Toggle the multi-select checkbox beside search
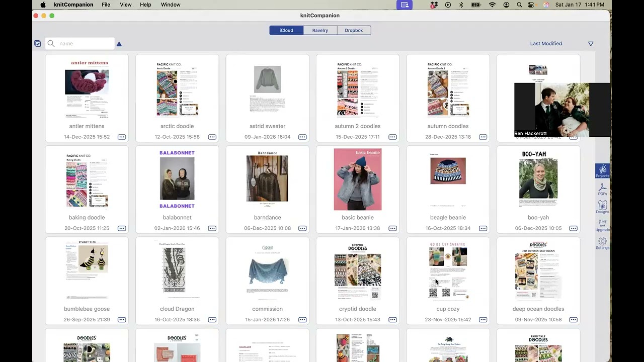 tap(38, 44)
